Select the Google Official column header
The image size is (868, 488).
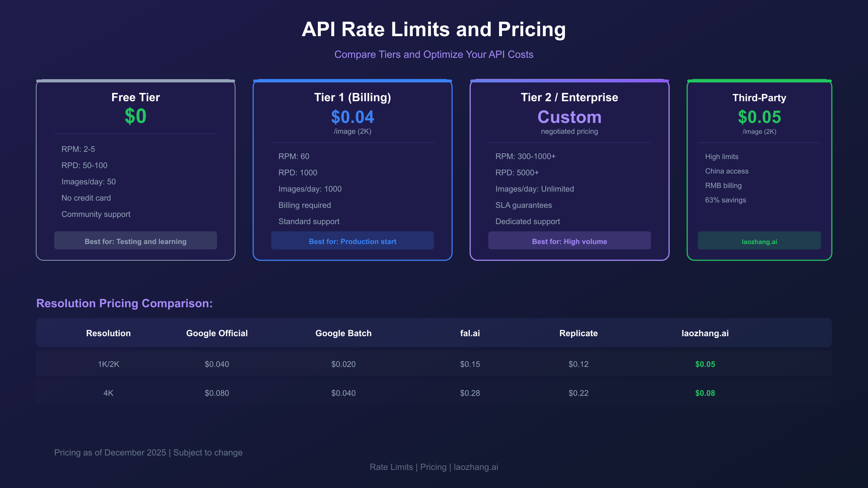point(217,333)
